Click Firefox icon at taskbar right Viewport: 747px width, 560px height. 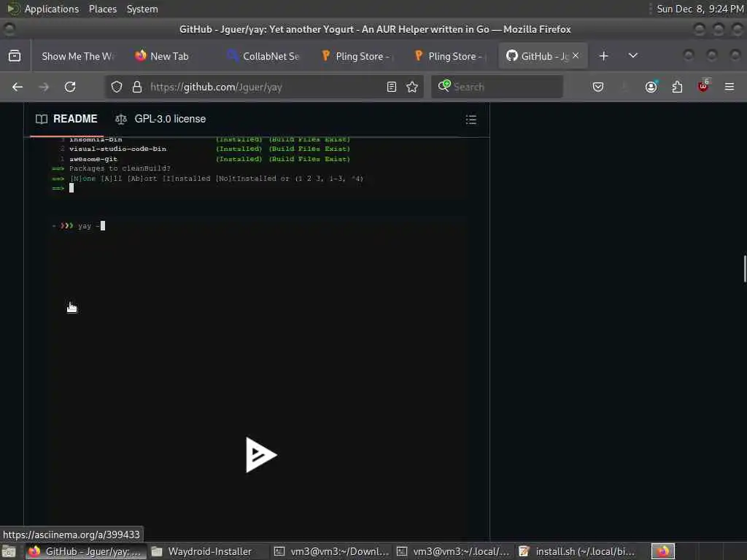tap(663, 551)
